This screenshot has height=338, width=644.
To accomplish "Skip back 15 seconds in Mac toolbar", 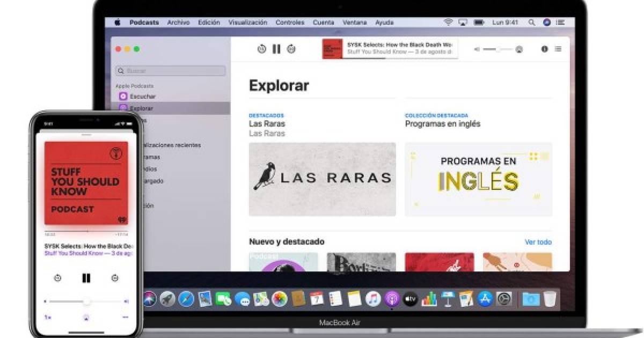I will tap(262, 49).
